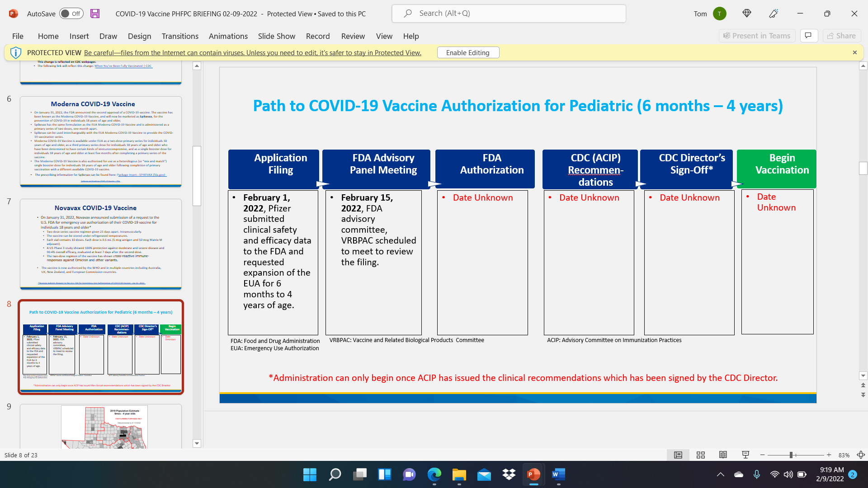Screen dimensions: 868x488
Task: Show hidden system tray icons chevron
Action: click(721, 474)
